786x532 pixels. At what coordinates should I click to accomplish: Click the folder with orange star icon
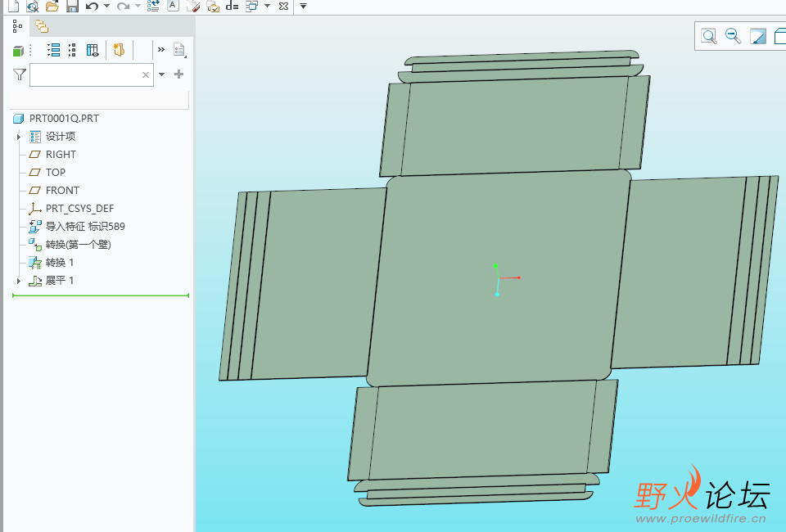tap(119, 50)
